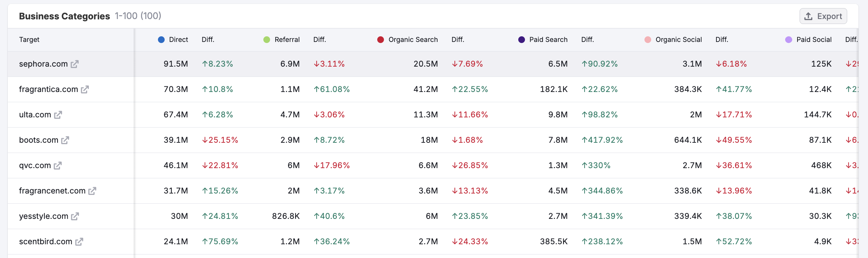Open sephora.com external link icon
This screenshot has height=258, width=868.
[74, 64]
